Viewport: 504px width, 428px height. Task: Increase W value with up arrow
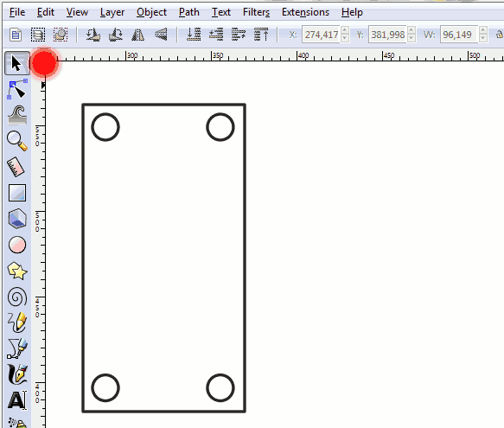482,30
